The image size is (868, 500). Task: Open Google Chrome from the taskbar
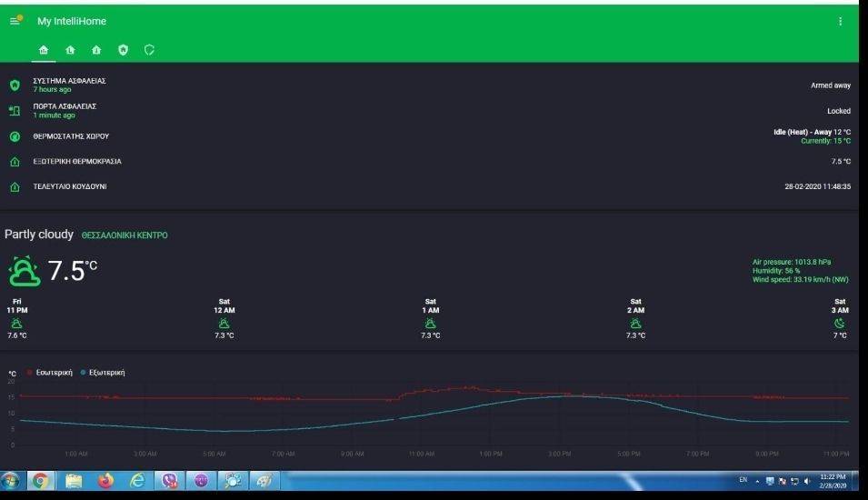[x=42, y=480]
